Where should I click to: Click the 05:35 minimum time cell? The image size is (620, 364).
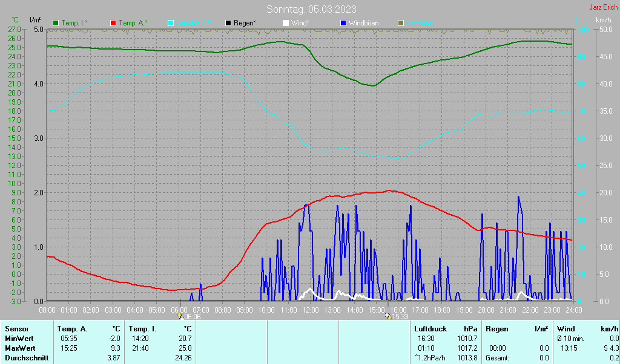69,339
